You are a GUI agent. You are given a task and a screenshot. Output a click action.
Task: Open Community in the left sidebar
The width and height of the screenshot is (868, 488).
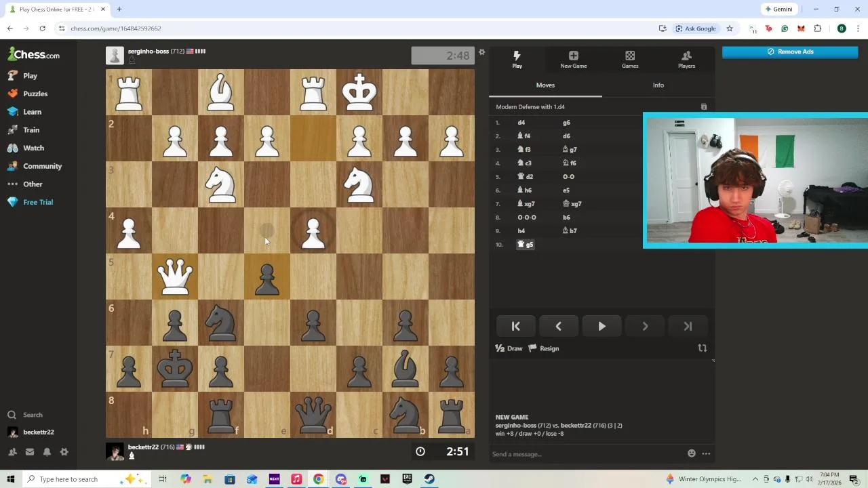[x=35, y=166]
